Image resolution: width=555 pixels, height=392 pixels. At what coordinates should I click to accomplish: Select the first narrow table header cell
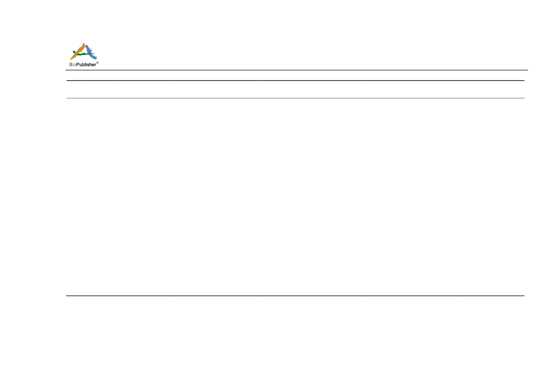click(x=74, y=89)
